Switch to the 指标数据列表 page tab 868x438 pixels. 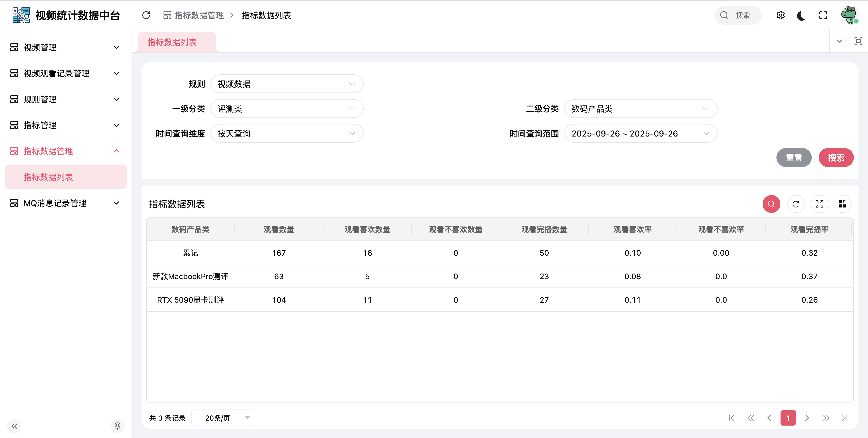click(172, 42)
